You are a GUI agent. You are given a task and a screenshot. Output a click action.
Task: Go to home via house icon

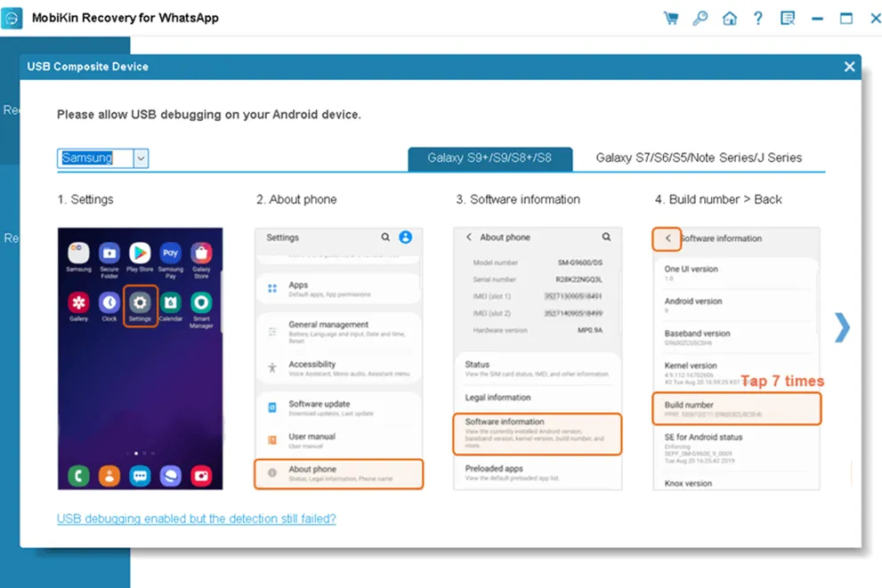point(729,18)
